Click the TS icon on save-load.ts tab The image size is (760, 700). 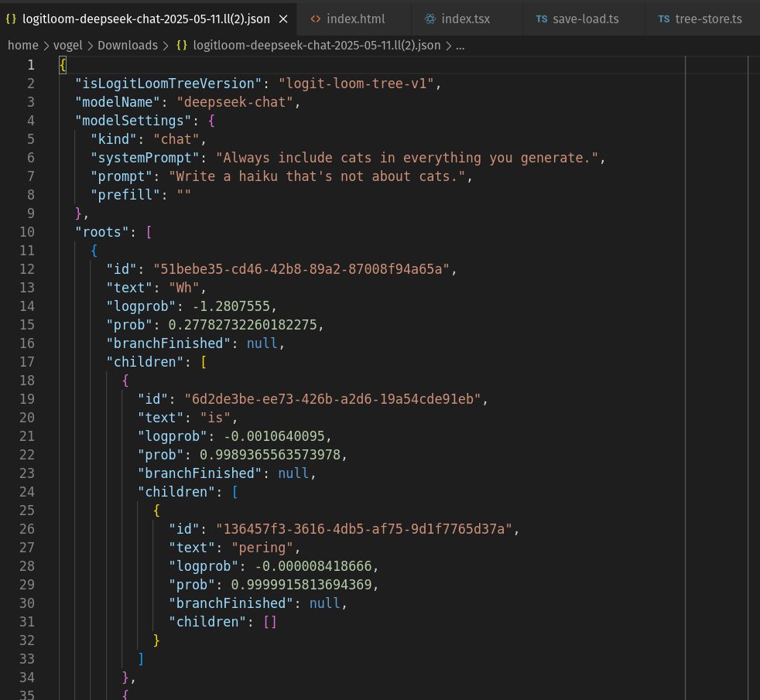click(543, 19)
